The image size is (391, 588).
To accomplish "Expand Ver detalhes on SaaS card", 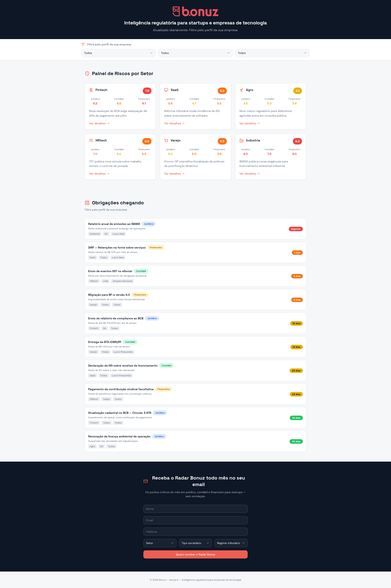I will pos(174,123).
